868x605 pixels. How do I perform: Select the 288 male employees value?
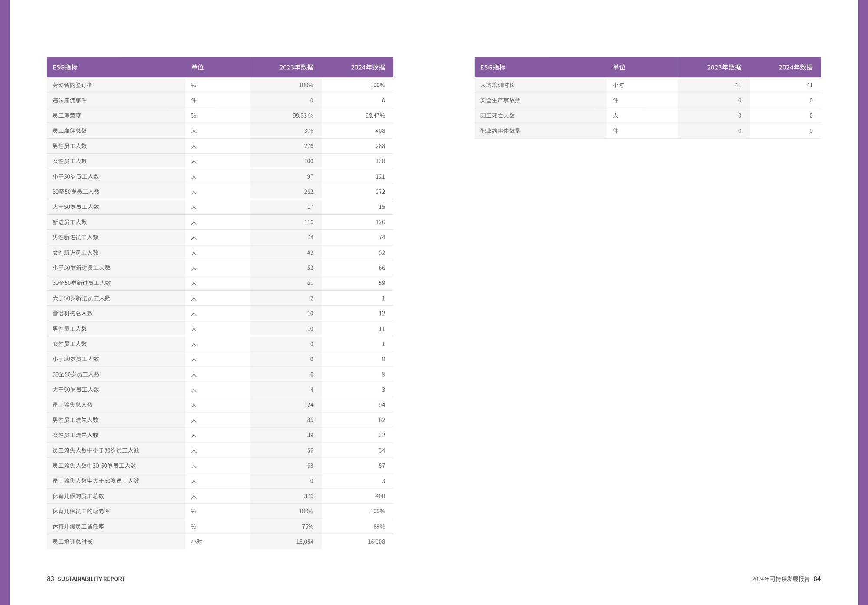380,146
